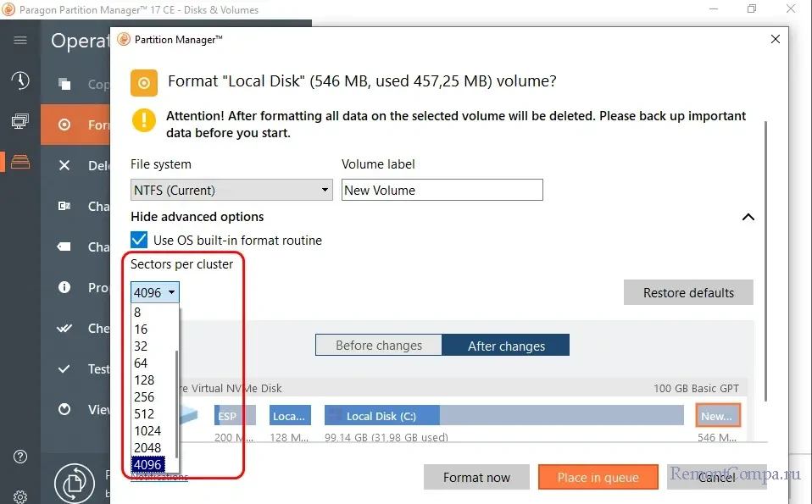
Task: Open the settings gear icon
Action: (x=20, y=496)
